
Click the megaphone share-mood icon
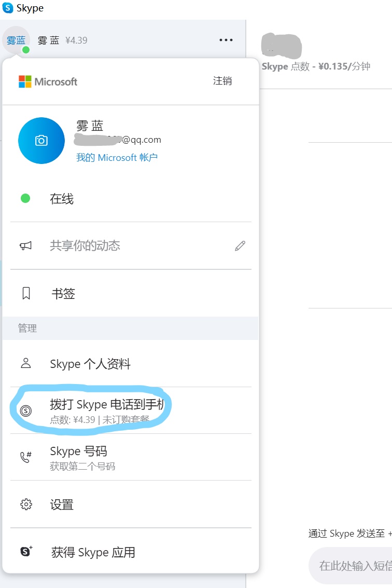[25, 246]
